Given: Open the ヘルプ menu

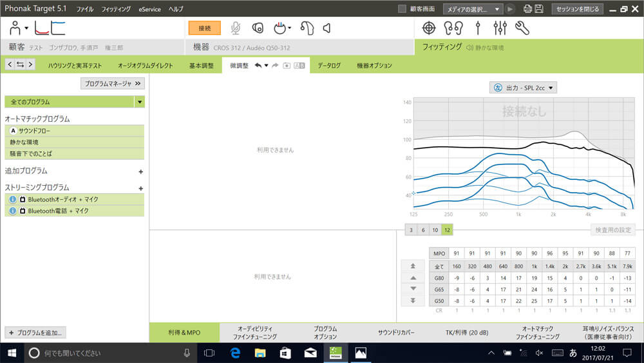Looking at the screenshot, I should pos(176,9).
